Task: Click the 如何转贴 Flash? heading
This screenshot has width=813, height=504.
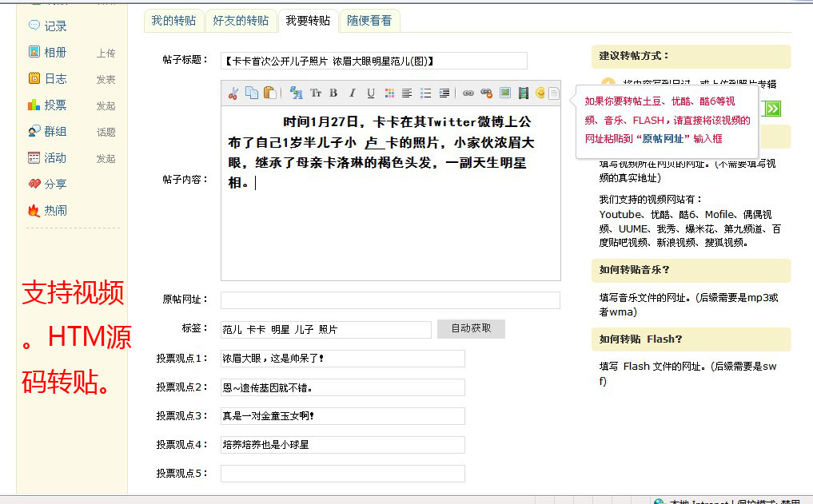Action: pyautogui.click(x=641, y=339)
